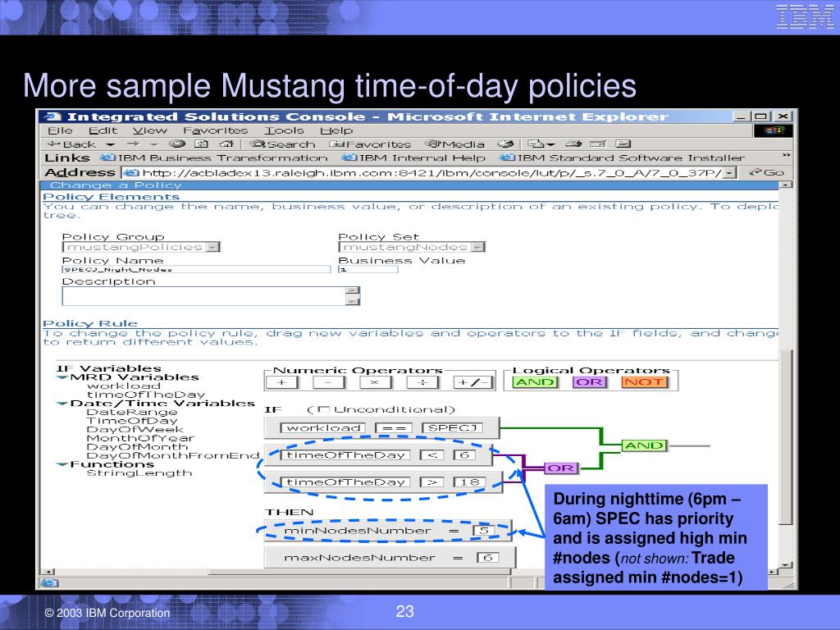This screenshot has height=630, width=840.
Task: Click the Discuss toolbar icon
Action: (x=623, y=144)
